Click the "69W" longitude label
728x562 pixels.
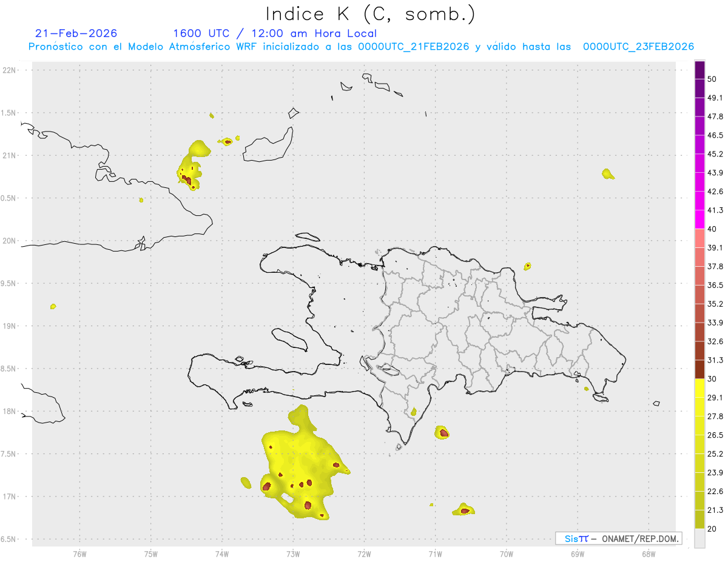[x=578, y=553]
